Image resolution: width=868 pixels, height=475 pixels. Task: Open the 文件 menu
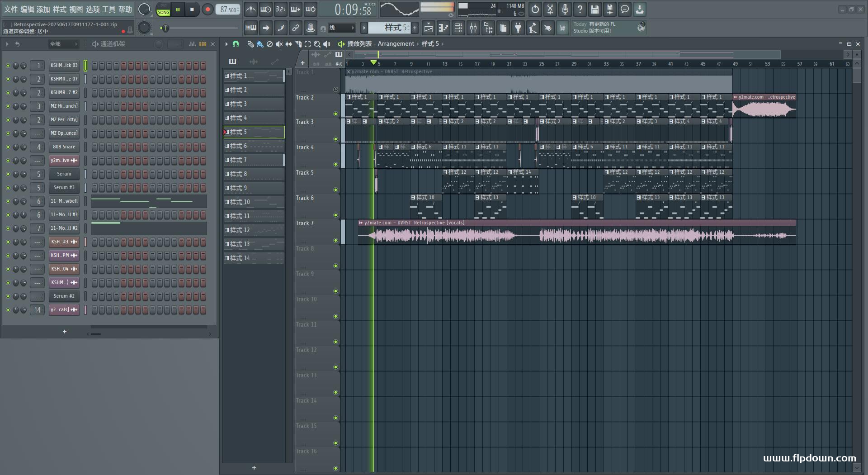point(11,9)
